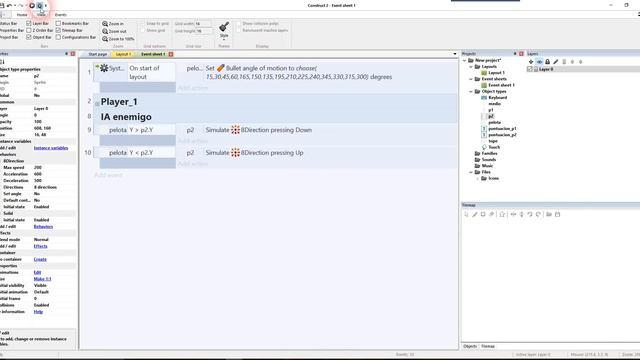
Task: Click the Zoom to 100% magnifier
Action: 105,39
